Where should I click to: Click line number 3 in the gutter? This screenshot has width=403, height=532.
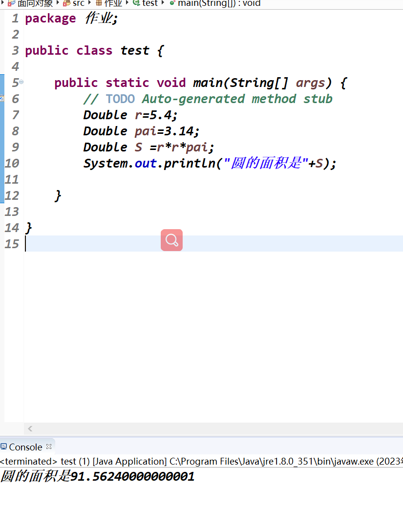(15, 50)
